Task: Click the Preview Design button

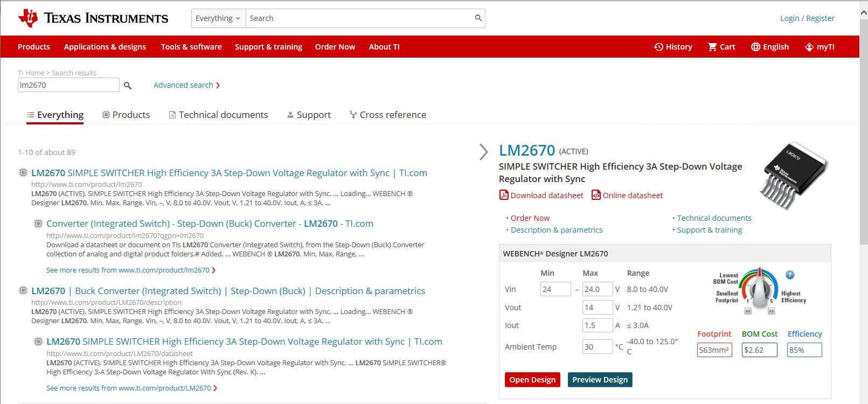Action: click(600, 380)
